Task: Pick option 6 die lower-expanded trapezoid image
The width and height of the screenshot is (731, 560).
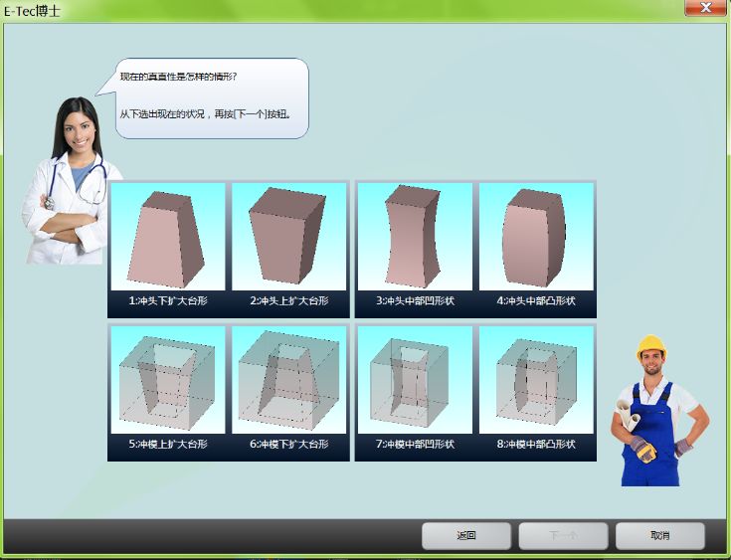Action: coord(289,380)
